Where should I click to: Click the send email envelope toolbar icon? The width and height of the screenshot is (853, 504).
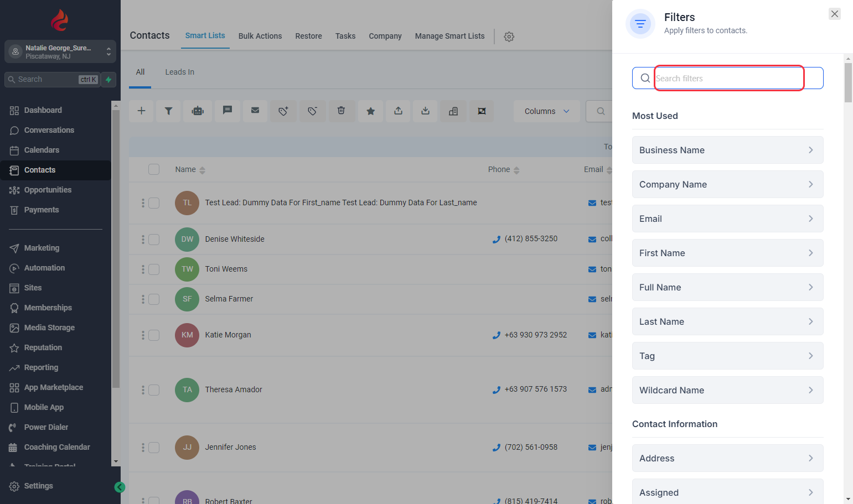(255, 111)
